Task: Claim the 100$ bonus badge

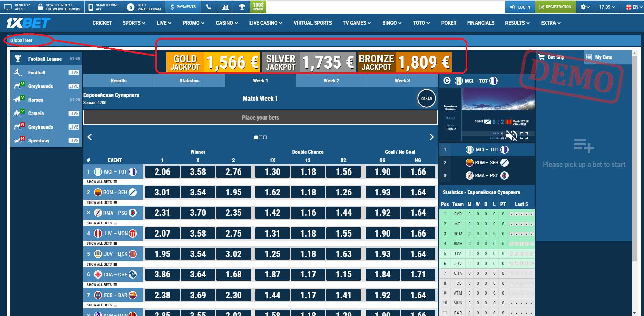Action: [258, 6]
